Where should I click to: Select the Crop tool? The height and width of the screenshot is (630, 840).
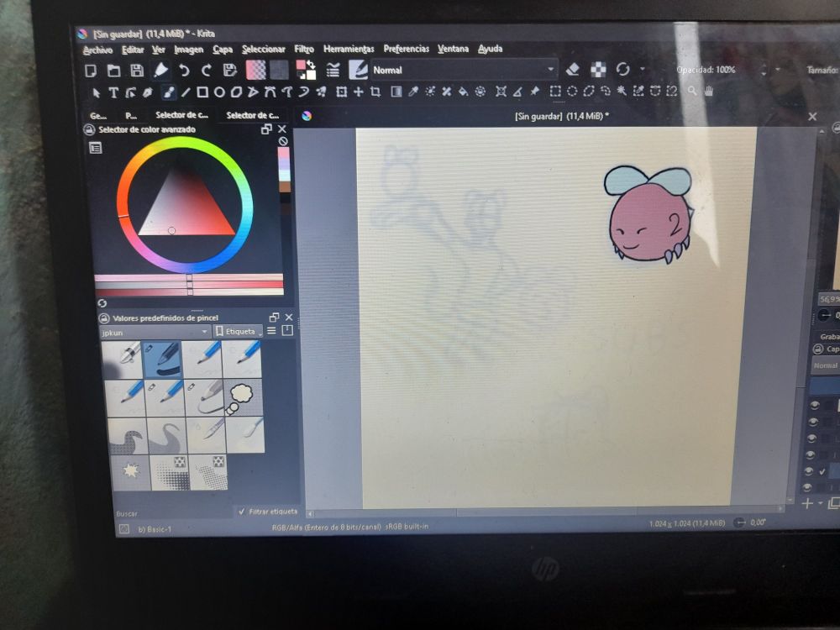(x=375, y=92)
